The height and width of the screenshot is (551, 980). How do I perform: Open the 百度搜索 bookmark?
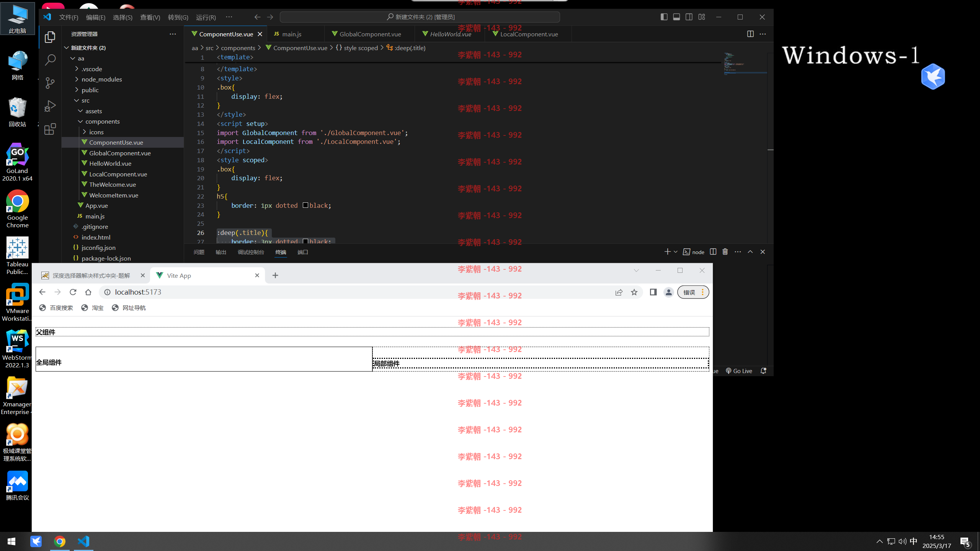coord(56,308)
